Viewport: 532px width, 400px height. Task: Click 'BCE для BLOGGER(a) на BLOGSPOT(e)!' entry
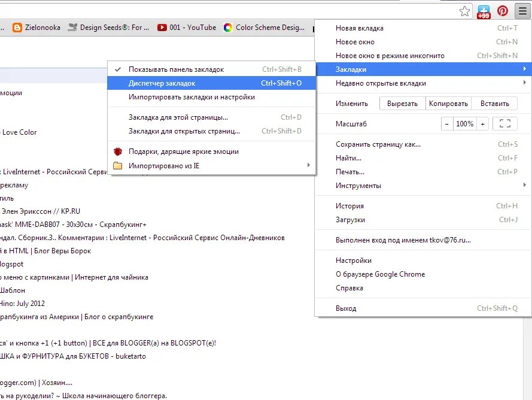coord(154,343)
